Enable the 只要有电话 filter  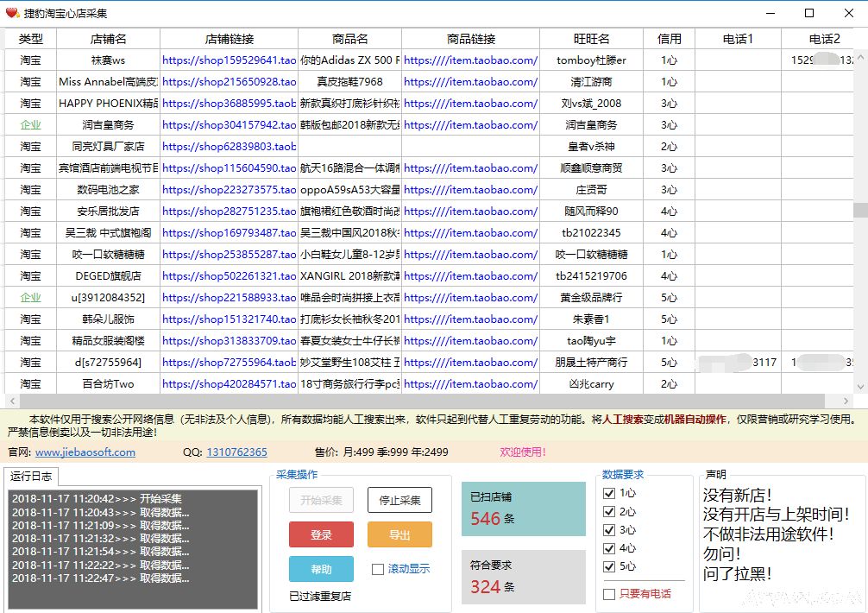(x=610, y=595)
